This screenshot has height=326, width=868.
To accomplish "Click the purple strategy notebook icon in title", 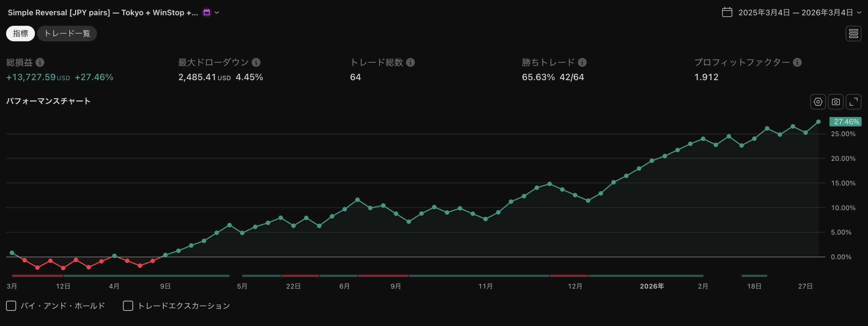I will click(207, 12).
